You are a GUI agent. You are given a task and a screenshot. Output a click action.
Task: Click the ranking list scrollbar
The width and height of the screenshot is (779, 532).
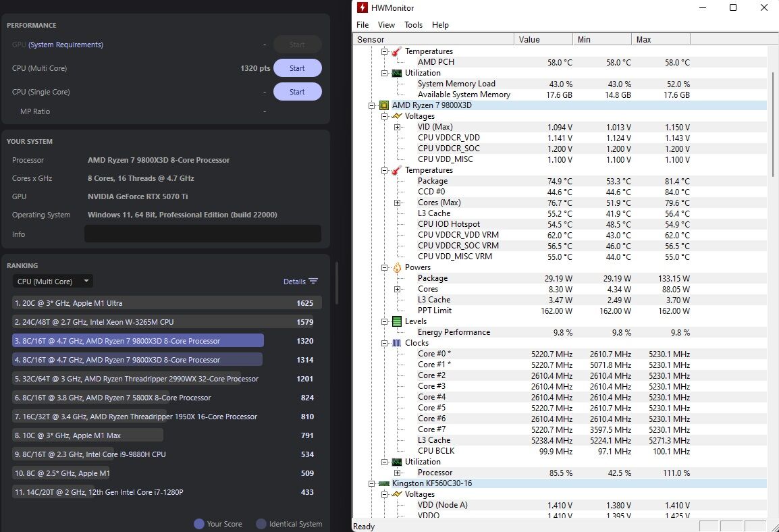[337, 283]
